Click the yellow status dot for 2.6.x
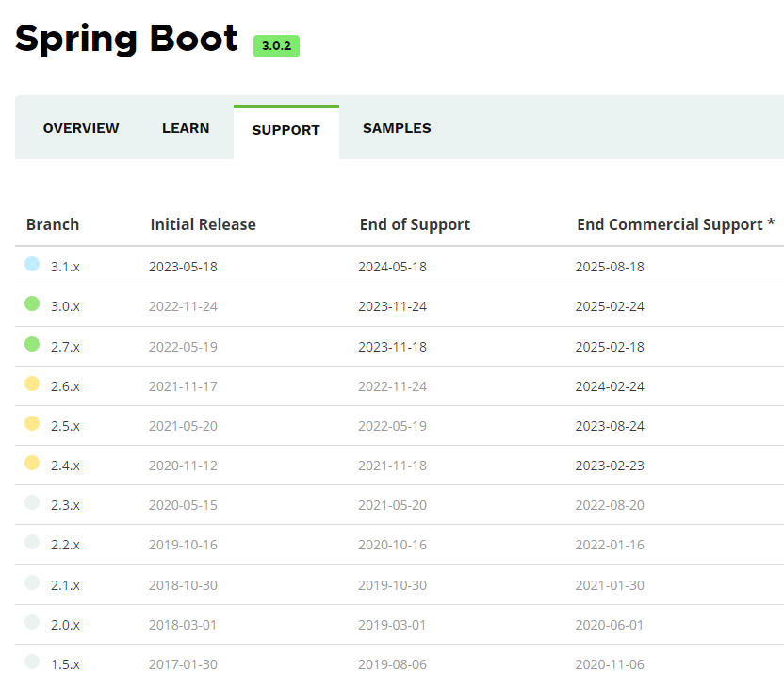This screenshot has width=784, height=687. [32, 384]
